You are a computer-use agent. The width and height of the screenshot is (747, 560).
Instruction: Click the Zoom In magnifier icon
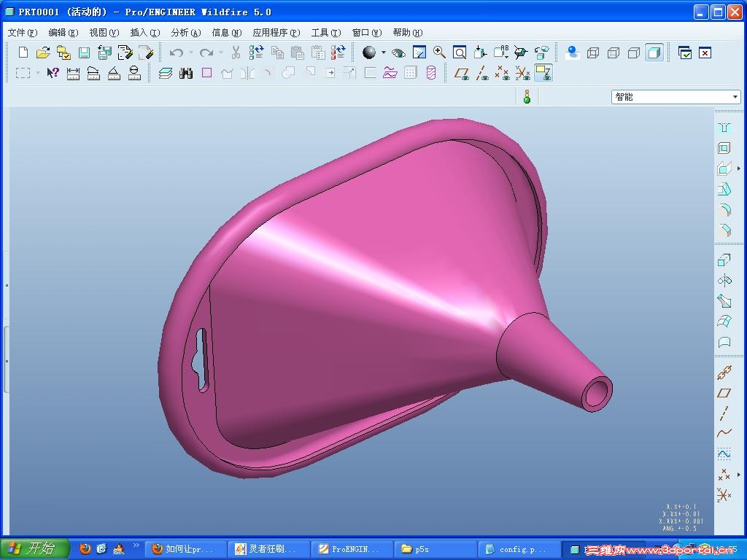[439, 52]
